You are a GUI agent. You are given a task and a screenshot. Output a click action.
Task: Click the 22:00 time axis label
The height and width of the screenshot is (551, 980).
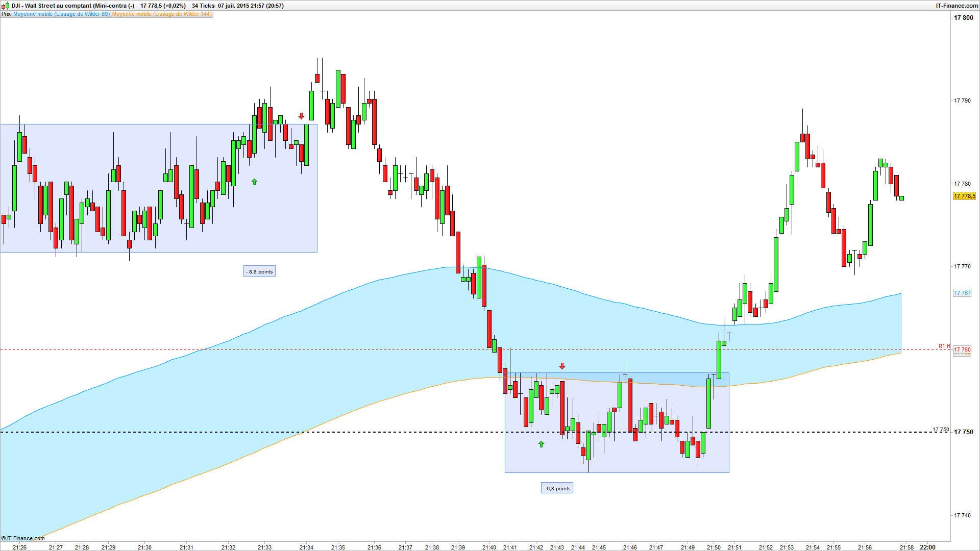point(927,547)
